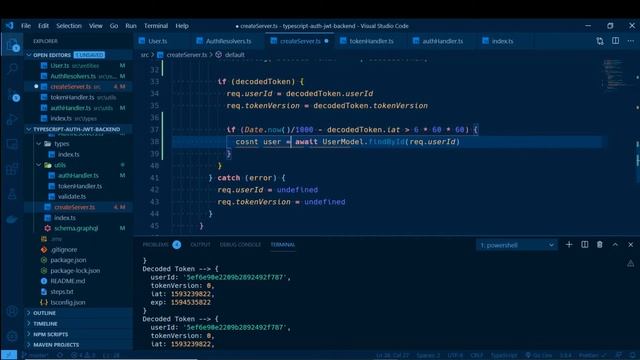The width and height of the screenshot is (640, 360).
Task: Click the unsaved badge beside OPEN EDITORS
Action: [x=89, y=55]
